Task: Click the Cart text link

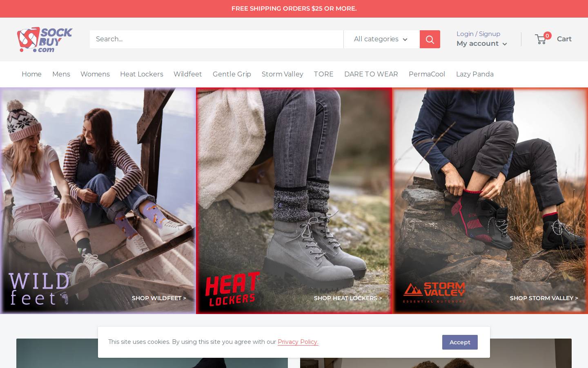Action: 564,39
